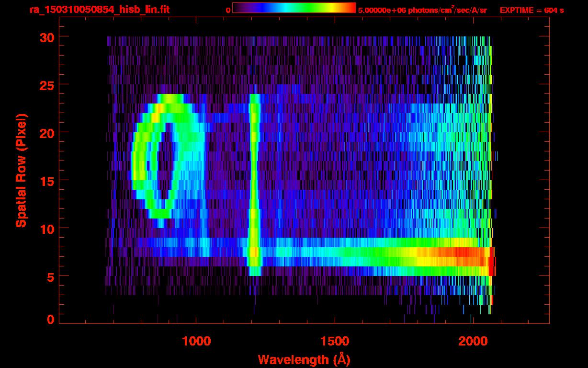This screenshot has height=368, width=588.
Task: Click the x-axis tick label 1000
Action: 196,341
